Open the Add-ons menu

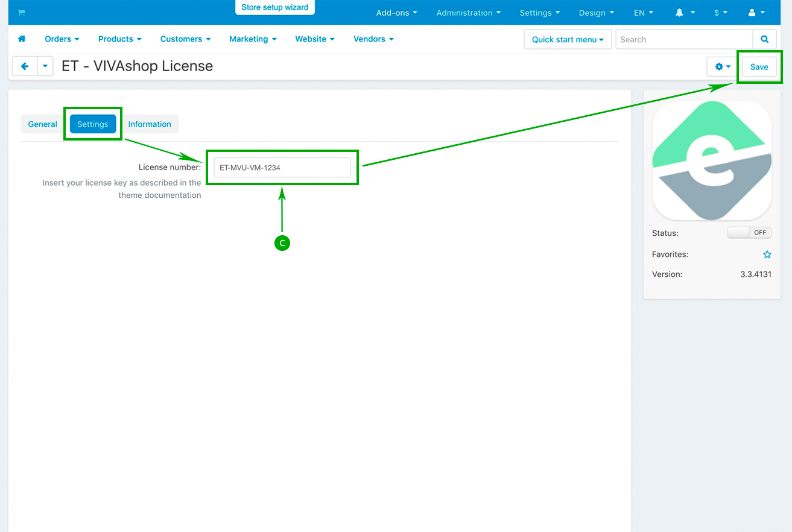click(396, 13)
